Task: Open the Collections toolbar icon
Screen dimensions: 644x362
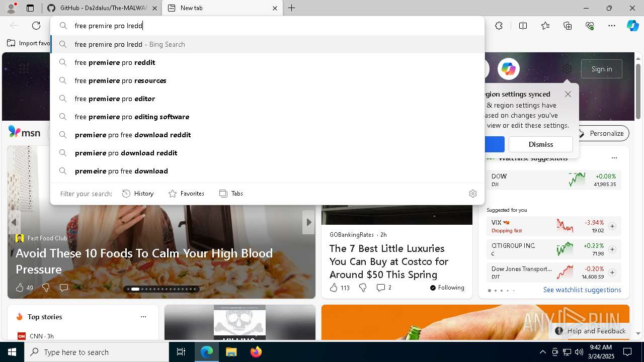Action: (x=568, y=26)
